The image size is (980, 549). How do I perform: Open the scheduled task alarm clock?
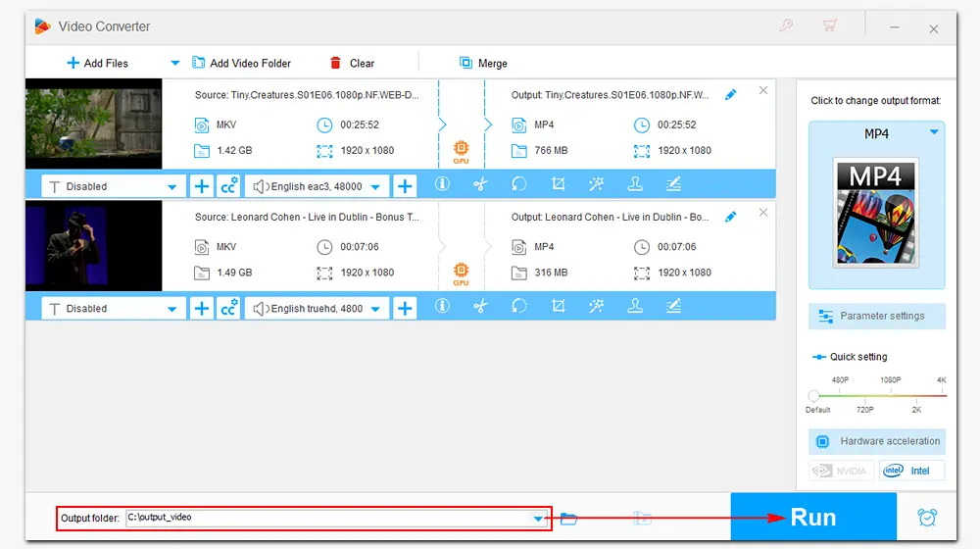pyautogui.click(x=927, y=517)
